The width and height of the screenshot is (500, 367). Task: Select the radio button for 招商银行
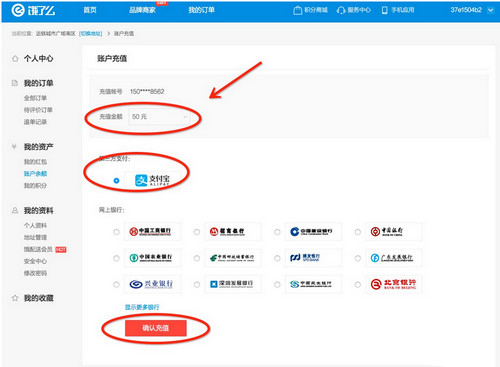tap(197, 232)
